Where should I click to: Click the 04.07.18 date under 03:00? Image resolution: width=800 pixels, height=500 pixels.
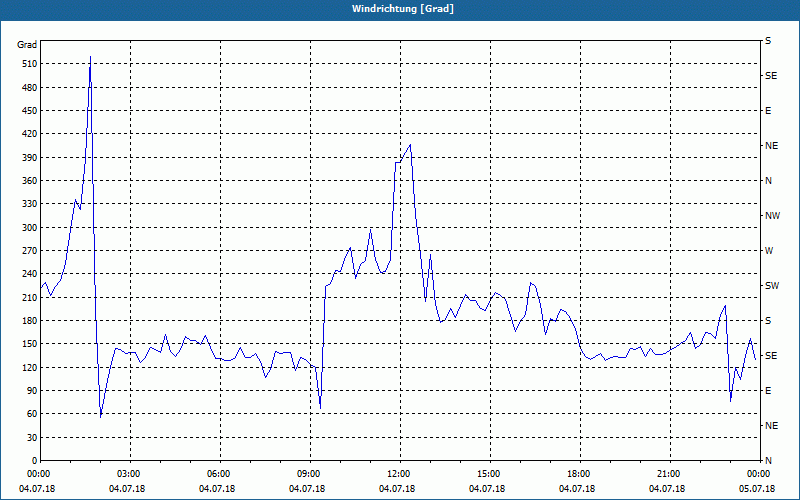127,489
